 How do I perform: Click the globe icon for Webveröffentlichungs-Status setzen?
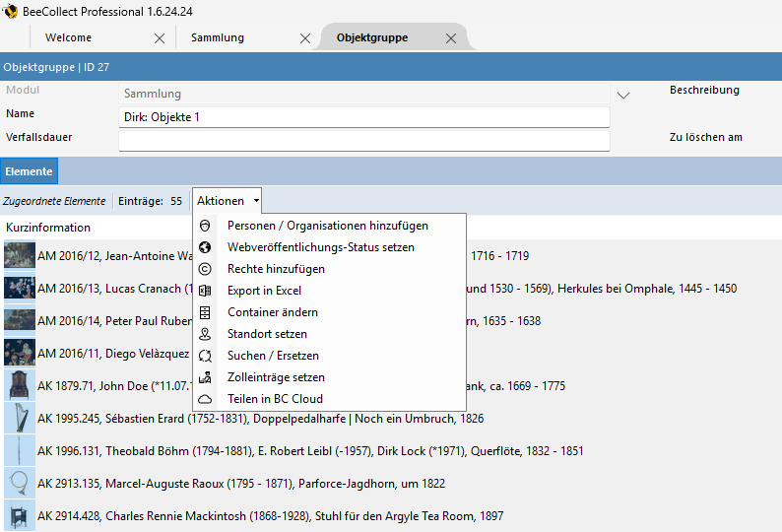pos(206,247)
